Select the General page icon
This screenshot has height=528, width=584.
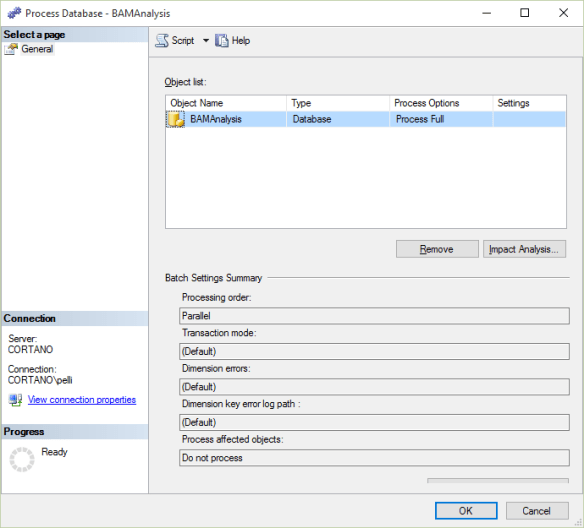pyautogui.click(x=11, y=49)
